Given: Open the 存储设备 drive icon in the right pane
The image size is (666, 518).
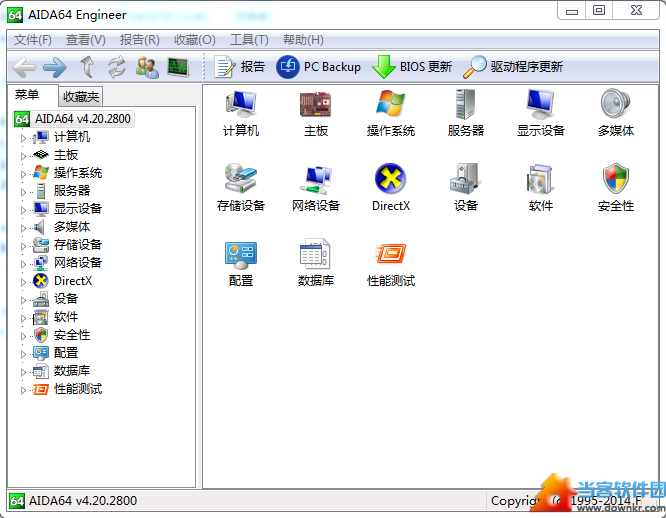Looking at the screenshot, I should (x=241, y=178).
